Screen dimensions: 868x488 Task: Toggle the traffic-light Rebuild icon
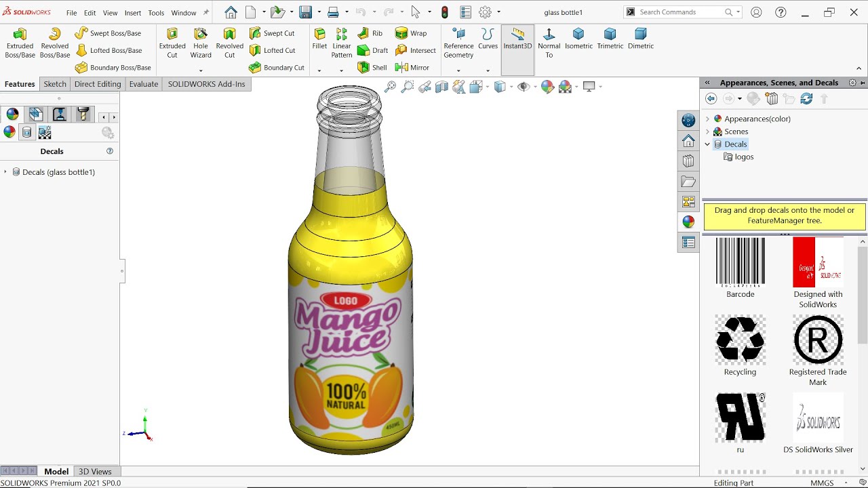point(445,12)
